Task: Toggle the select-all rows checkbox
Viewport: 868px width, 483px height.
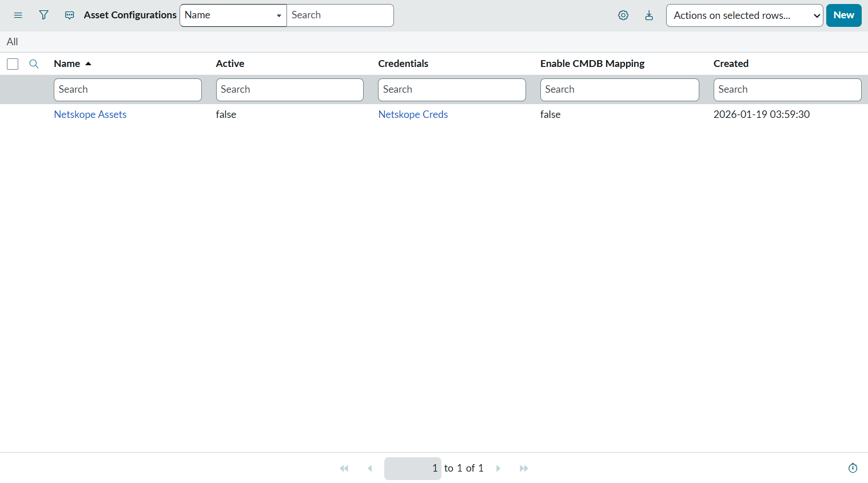Action: [x=13, y=64]
